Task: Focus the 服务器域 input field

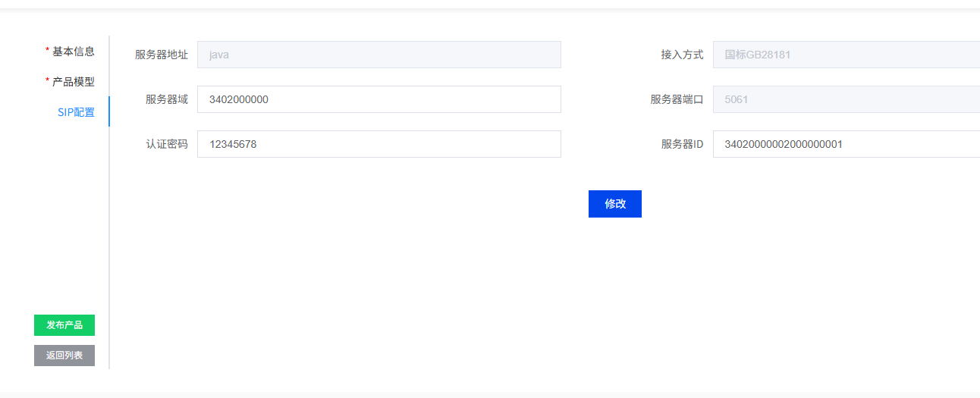Action: click(378, 99)
